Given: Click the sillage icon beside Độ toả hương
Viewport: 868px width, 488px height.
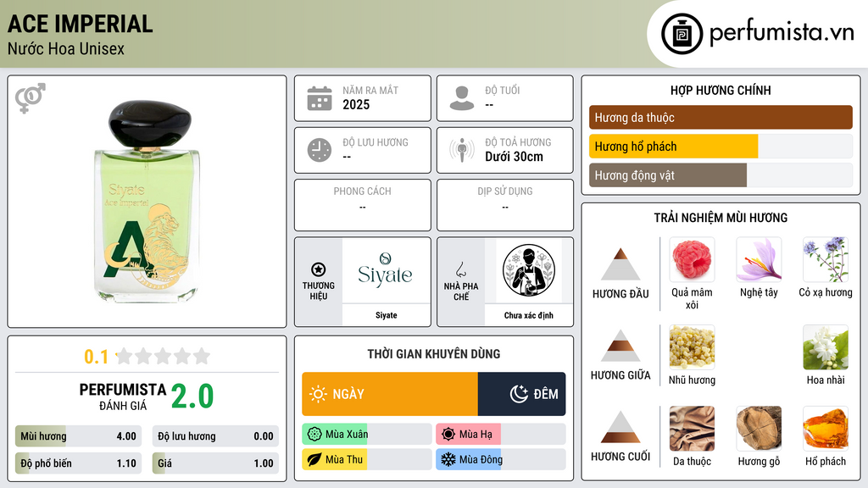Looking at the screenshot, I should (x=462, y=150).
